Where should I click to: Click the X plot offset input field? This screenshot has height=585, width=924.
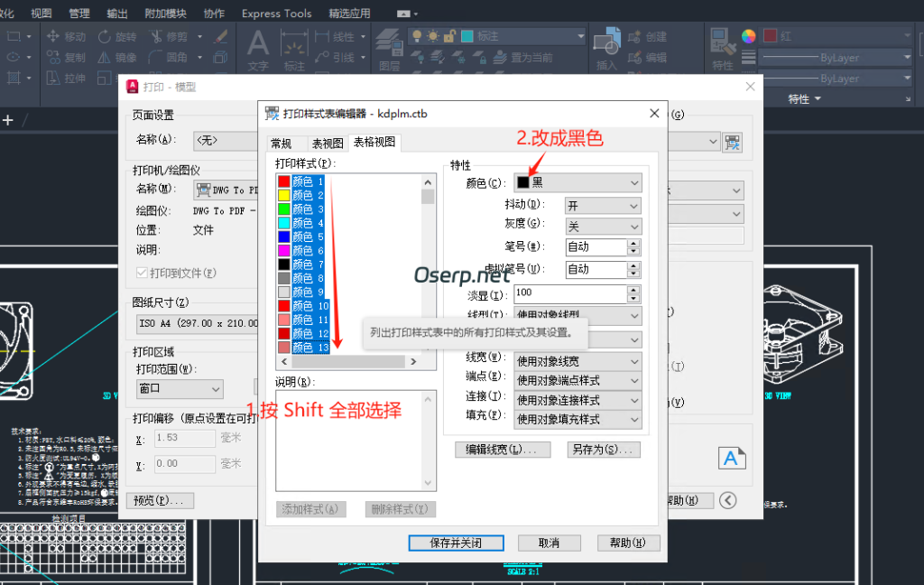[184, 437]
